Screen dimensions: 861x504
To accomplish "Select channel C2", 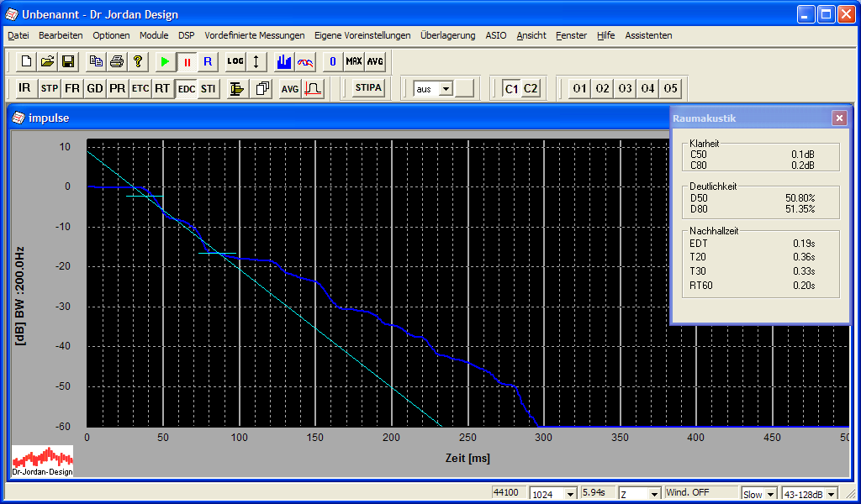I will pyautogui.click(x=531, y=88).
